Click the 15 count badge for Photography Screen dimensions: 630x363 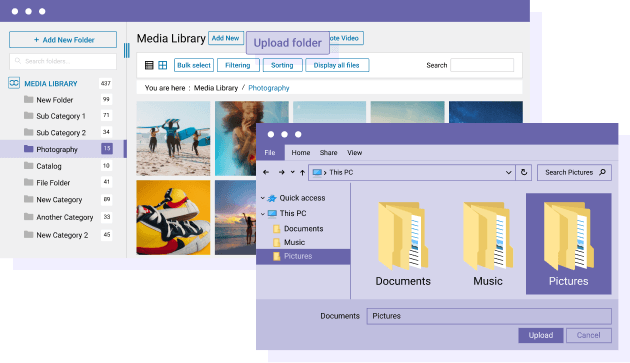[107, 148]
